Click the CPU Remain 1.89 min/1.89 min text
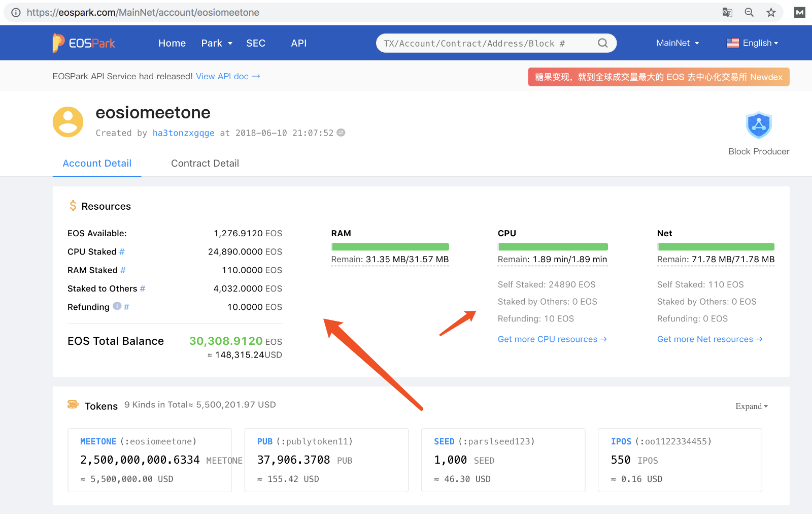The image size is (812, 514). click(x=553, y=260)
